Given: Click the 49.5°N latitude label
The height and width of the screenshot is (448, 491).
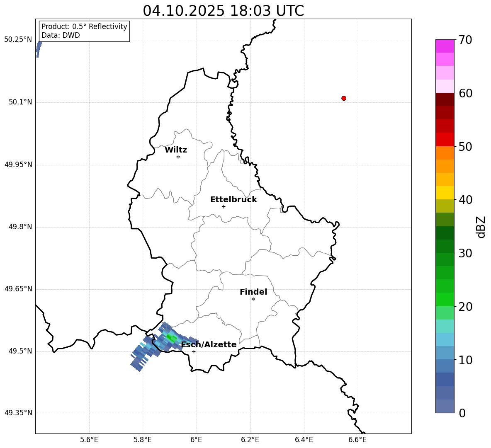Looking at the screenshot, I should point(20,351).
